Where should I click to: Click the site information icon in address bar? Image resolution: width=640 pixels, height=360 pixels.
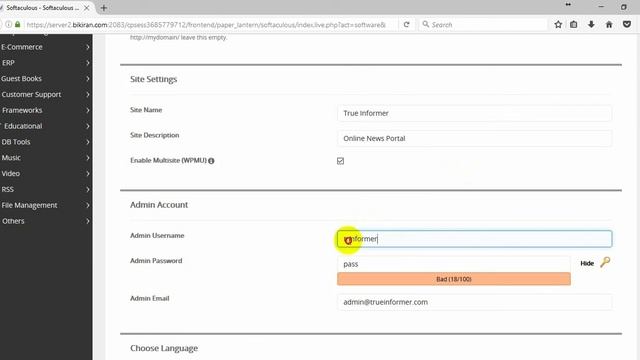coord(9,24)
